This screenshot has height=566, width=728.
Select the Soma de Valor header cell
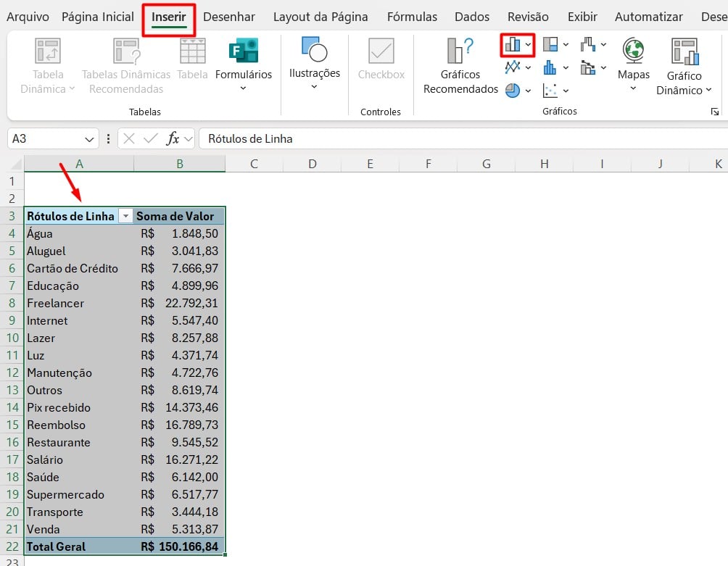[179, 216]
